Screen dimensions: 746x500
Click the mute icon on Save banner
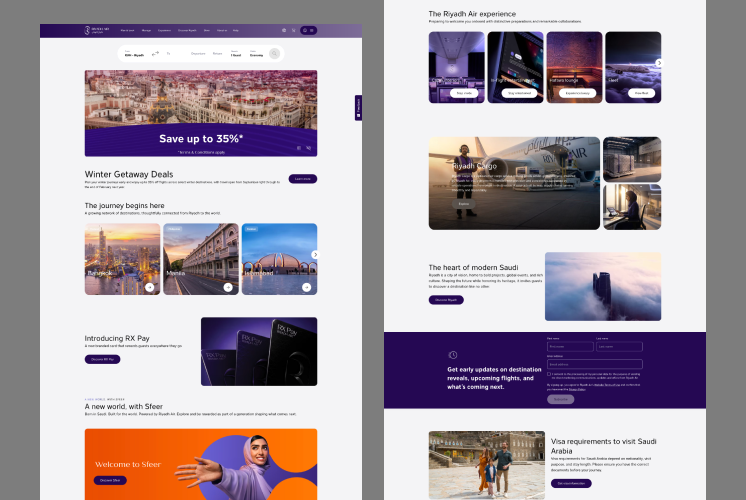click(x=308, y=148)
